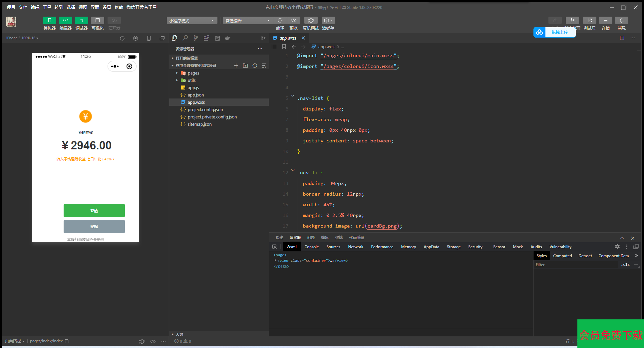Image resolution: width=644 pixels, height=348 pixels.
Task: Toggle the debugger panel button
Action: pos(82,20)
